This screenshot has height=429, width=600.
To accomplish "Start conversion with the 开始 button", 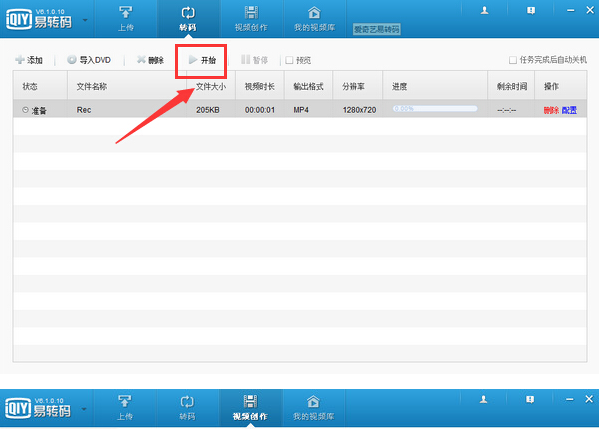I will point(202,60).
